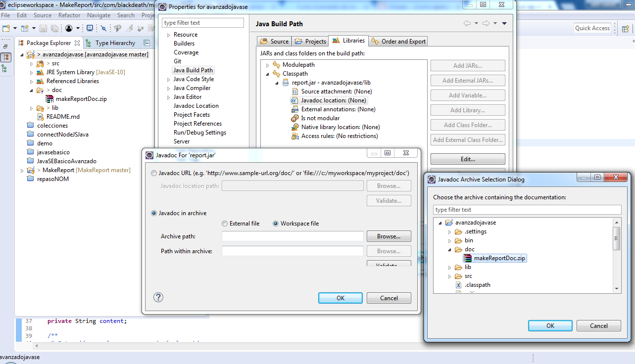Click makeReportDoc.zip archive icon in Package Explorer

(x=49, y=99)
